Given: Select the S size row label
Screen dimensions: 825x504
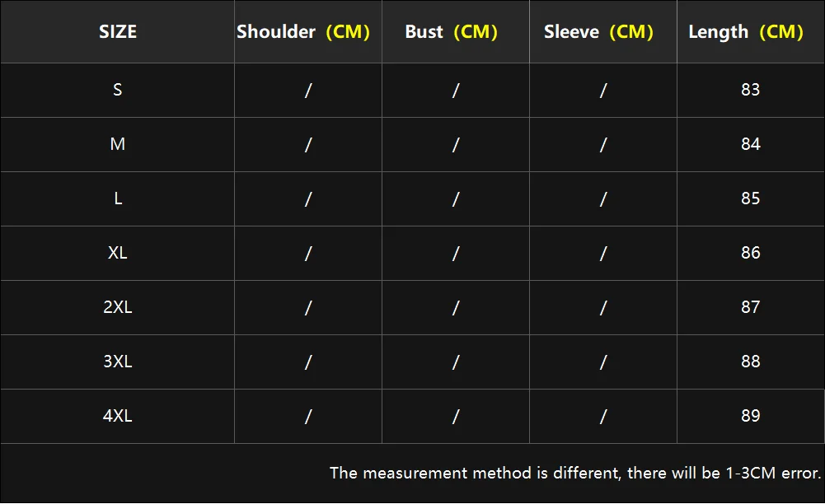Looking at the screenshot, I should click(x=118, y=90).
